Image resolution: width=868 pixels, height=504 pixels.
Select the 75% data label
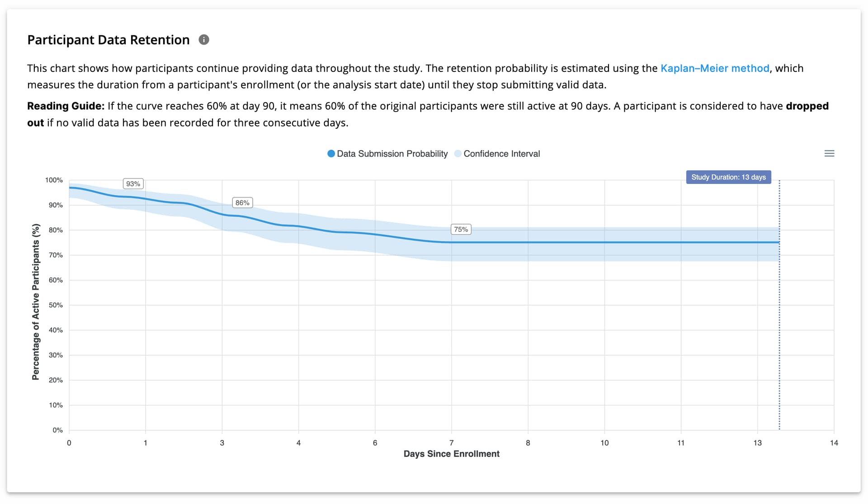tap(461, 230)
